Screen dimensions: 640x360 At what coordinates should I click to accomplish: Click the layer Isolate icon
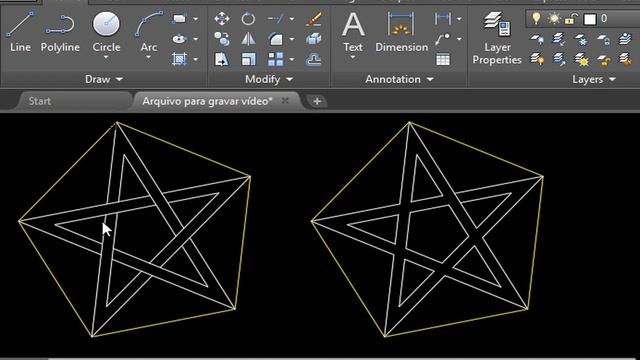pyautogui.click(x=559, y=39)
